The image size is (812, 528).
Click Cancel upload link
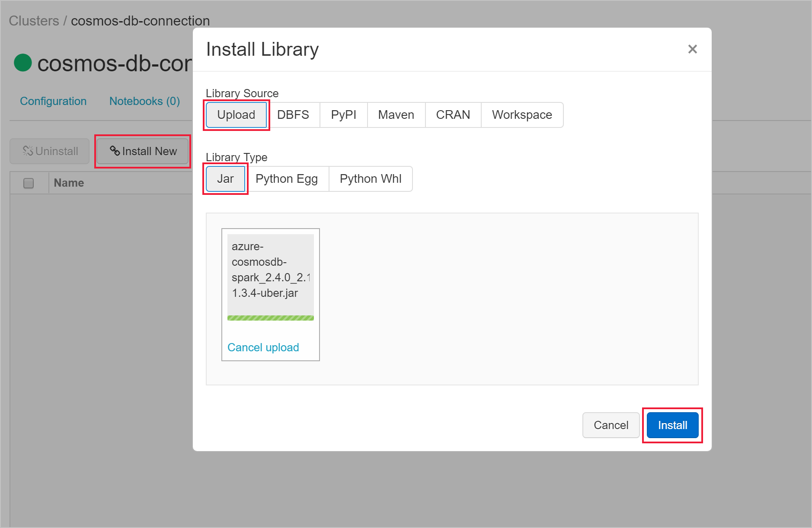click(x=263, y=347)
